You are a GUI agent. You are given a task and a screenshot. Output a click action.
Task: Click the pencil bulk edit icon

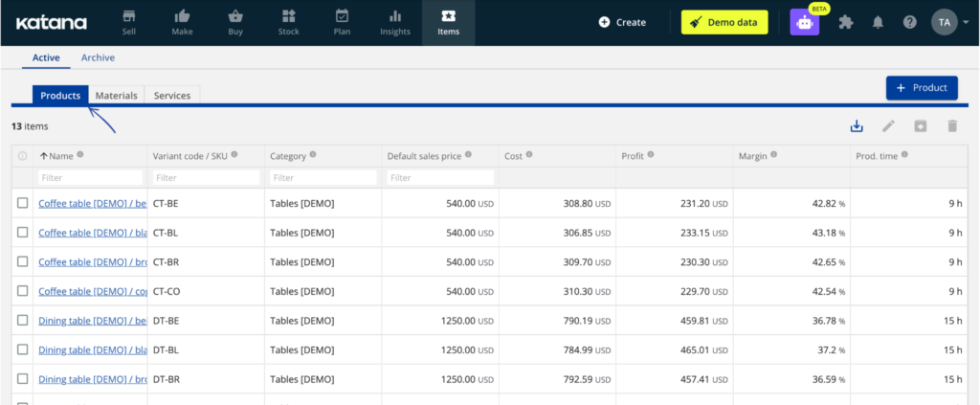pyautogui.click(x=888, y=126)
